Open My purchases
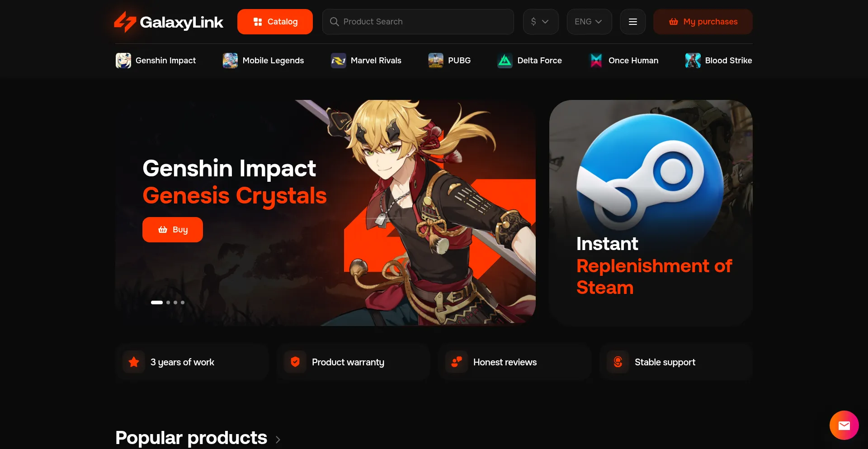 [703, 22]
